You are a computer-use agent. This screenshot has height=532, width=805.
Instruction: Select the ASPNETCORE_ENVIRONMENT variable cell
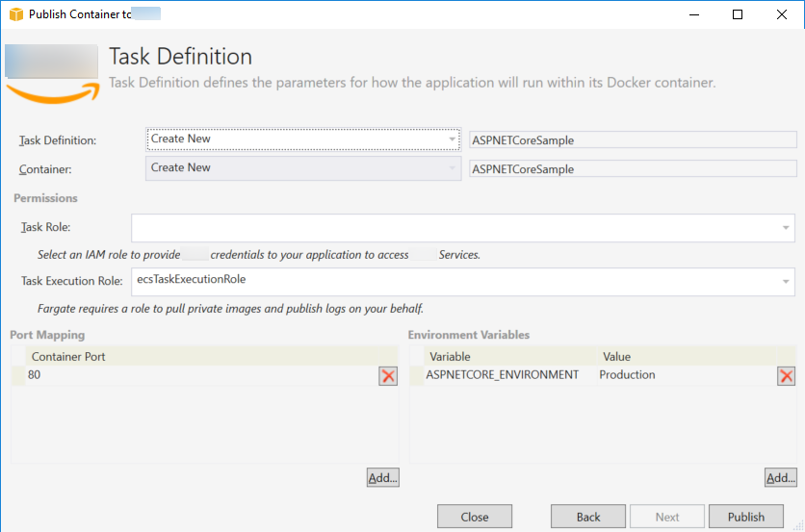503,375
